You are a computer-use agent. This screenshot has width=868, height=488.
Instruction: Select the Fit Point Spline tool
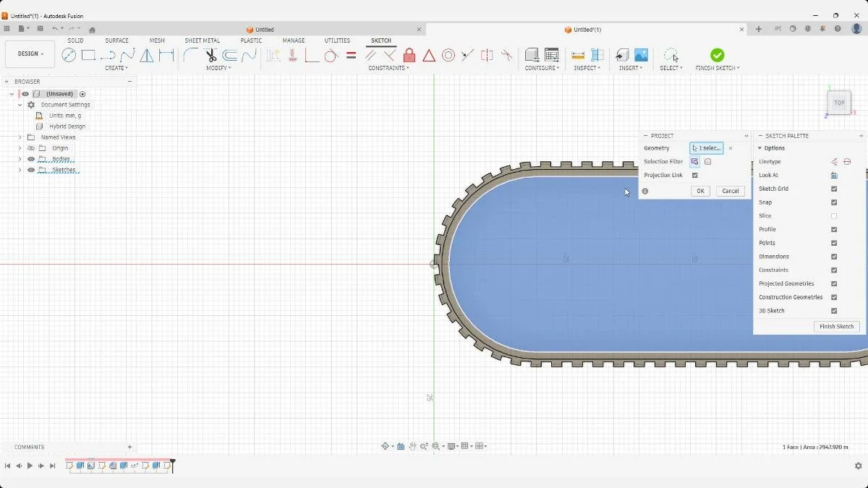(x=127, y=55)
